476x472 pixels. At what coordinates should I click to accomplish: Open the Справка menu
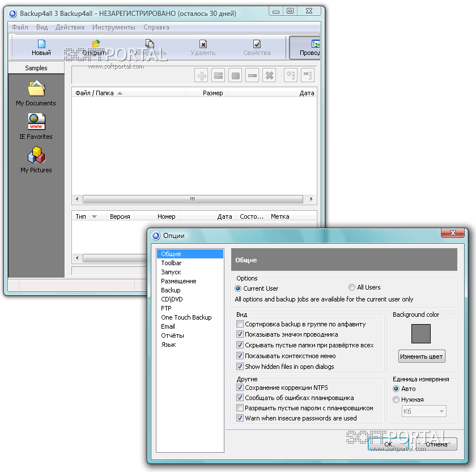coord(156,27)
